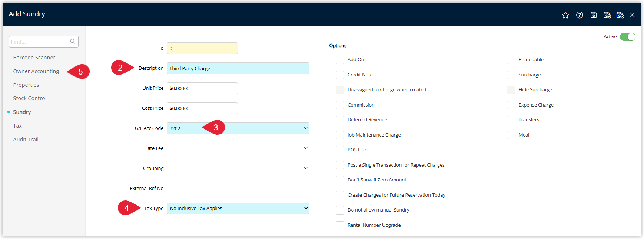
Task: Click the save disk icon
Action: 594,15
